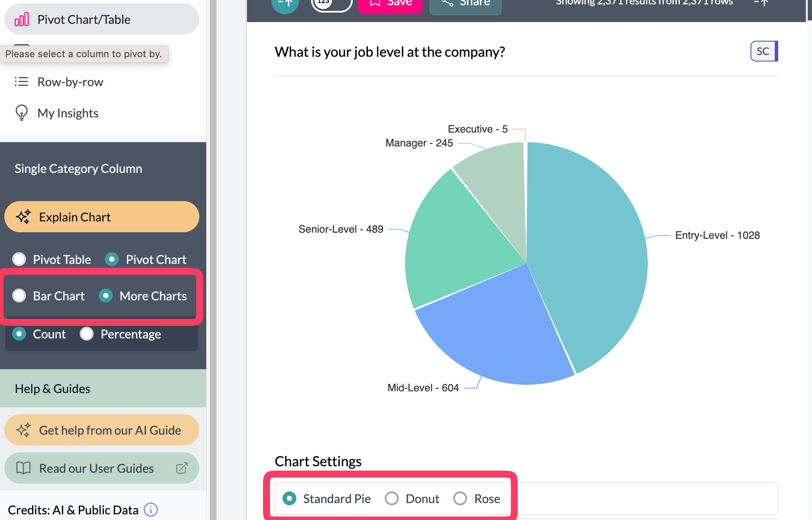
Task: Click the Share icon button
Action: pyautogui.click(x=446, y=2)
